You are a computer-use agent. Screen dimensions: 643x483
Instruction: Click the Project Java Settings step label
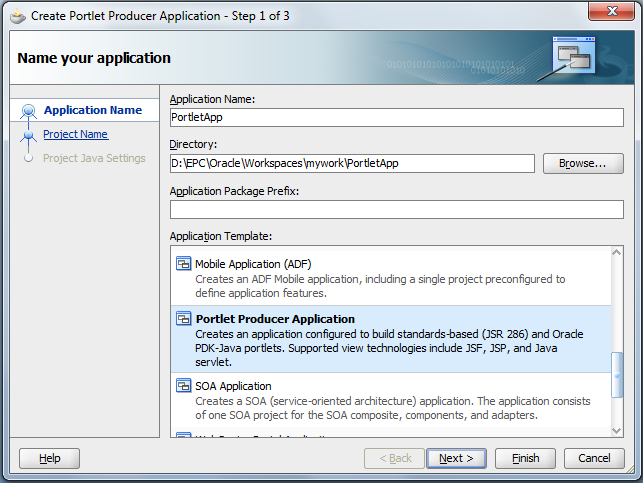pos(94,158)
